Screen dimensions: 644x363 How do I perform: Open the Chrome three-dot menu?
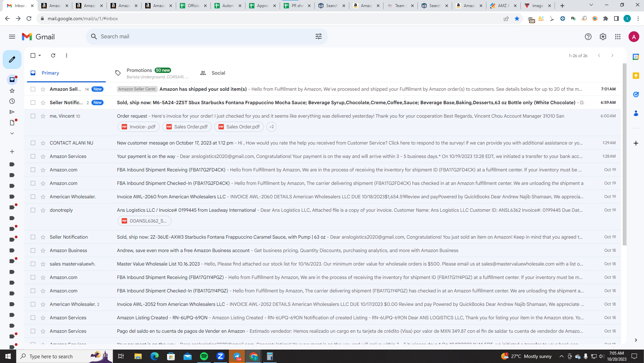[x=638, y=18]
